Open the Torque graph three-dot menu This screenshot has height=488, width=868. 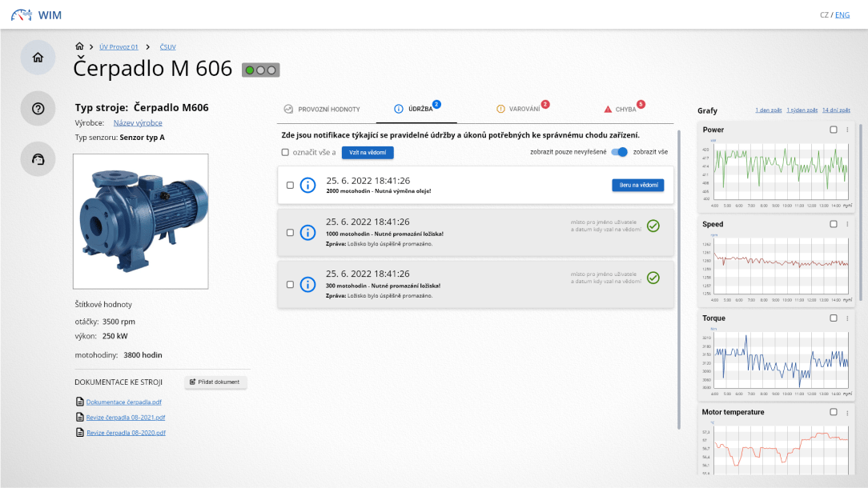(847, 318)
